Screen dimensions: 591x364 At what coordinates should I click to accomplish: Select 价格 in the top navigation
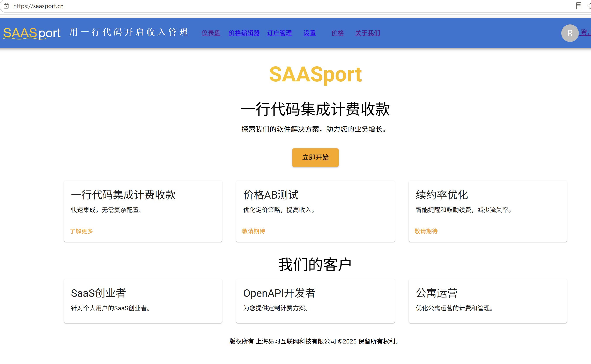point(337,33)
